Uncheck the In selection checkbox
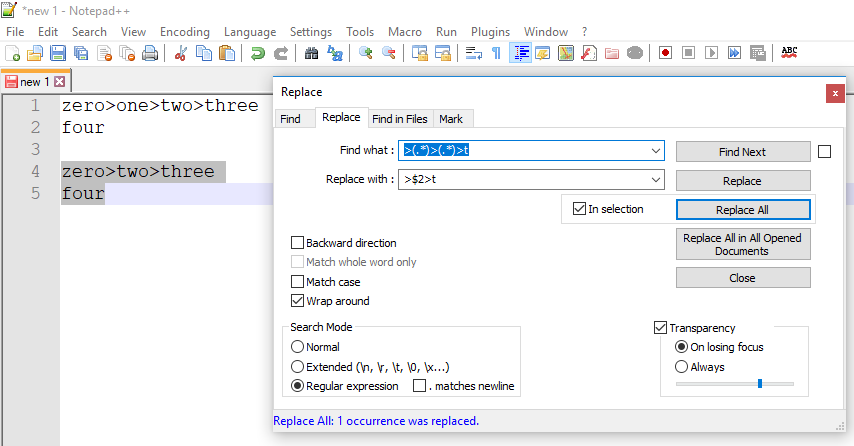854x446 pixels. (580, 209)
